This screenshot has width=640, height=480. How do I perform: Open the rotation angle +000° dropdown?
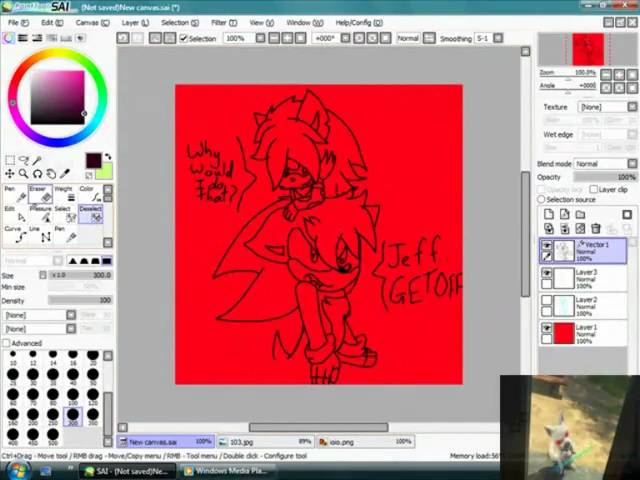(345, 38)
